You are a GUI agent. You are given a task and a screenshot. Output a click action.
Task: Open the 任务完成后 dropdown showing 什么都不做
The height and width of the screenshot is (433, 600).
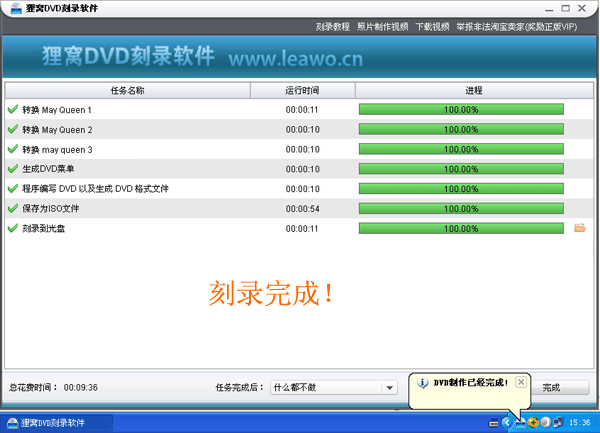(x=334, y=387)
